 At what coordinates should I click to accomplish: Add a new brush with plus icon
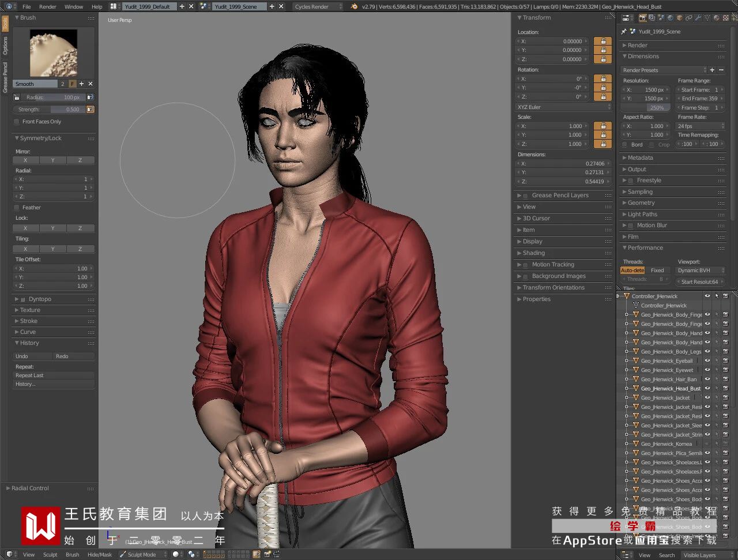point(81,84)
